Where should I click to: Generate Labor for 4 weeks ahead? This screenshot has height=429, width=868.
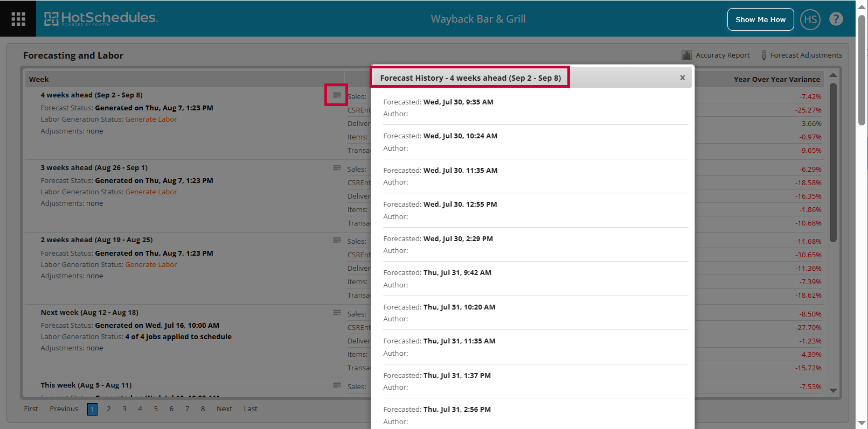(x=151, y=119)
